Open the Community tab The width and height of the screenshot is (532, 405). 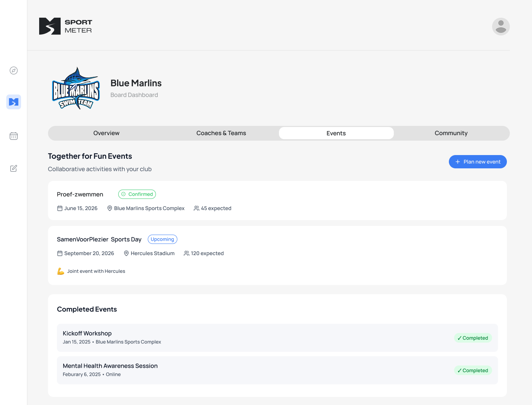(451, 133)
